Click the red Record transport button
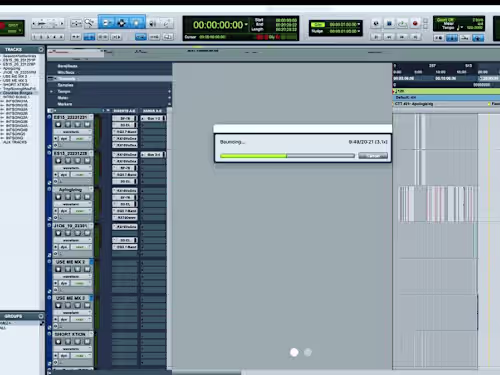 (415, 24)
